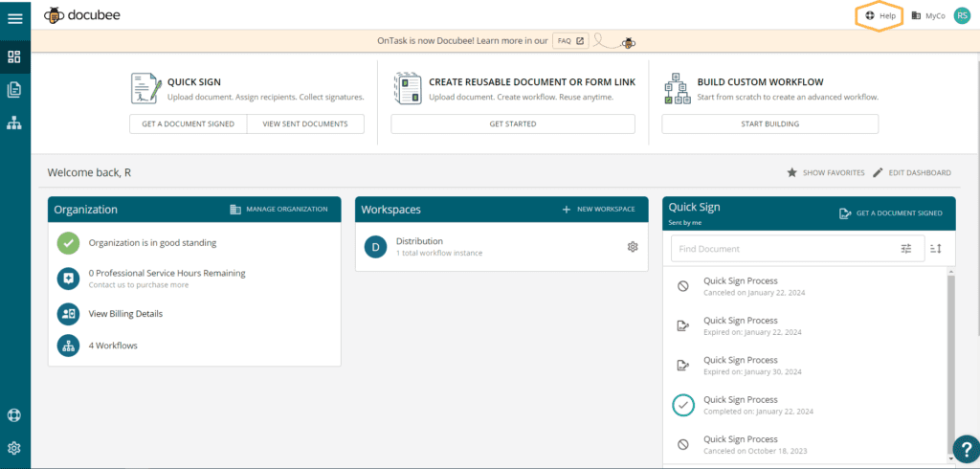
Task: Click the sidebar help lifebuoy icon
Action: pos(14,416)
